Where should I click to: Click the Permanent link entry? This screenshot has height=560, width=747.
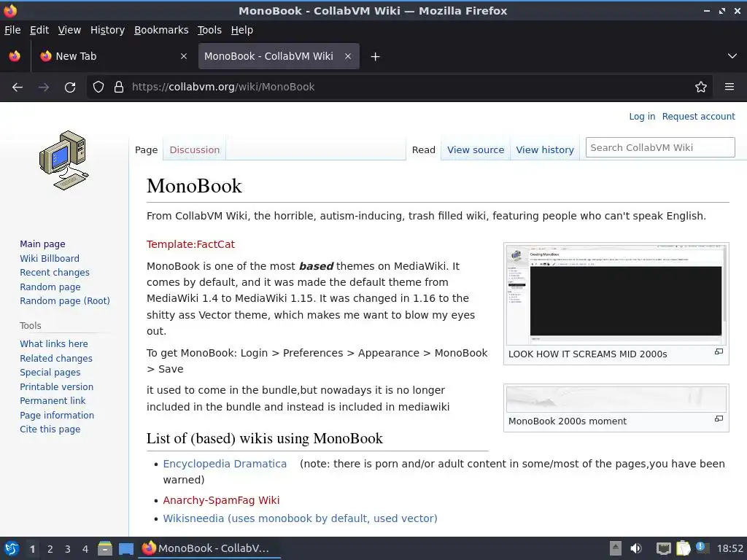(x=53, y=401)
